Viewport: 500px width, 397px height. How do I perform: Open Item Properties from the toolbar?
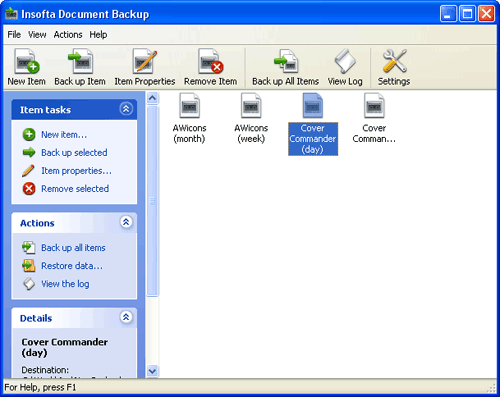coord(145,61)
